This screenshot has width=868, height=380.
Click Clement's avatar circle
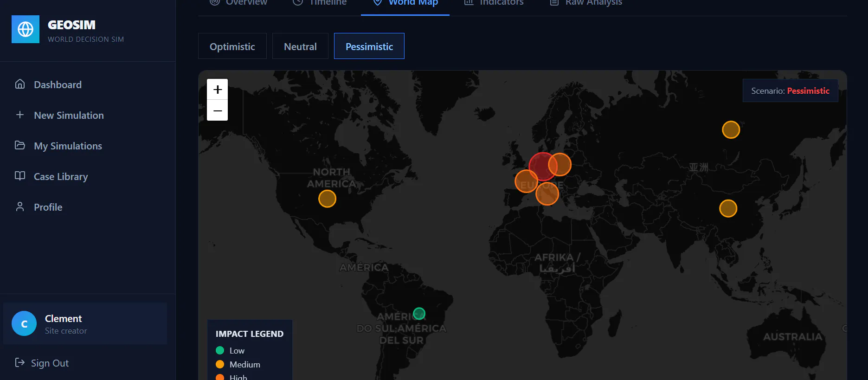pos(24,323)
